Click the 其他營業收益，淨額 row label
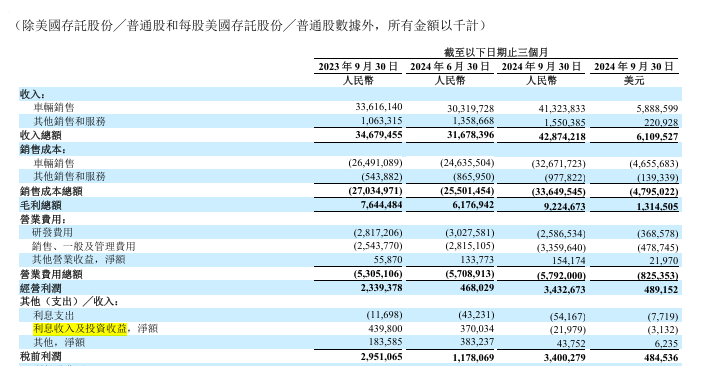 [x=79, y=260]
